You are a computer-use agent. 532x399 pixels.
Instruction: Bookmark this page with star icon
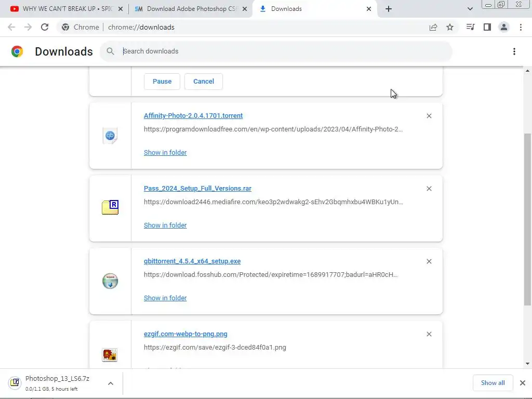click(450, 27)
